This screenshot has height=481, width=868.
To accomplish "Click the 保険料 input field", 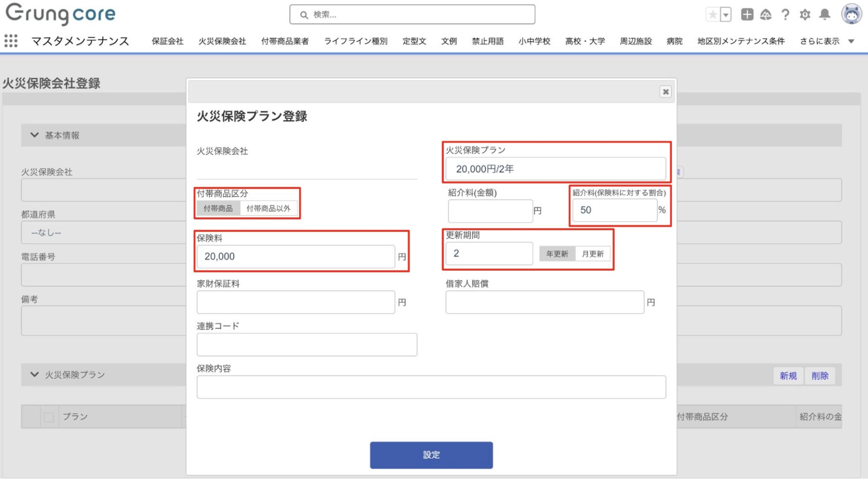I will (x=296, y=257).
